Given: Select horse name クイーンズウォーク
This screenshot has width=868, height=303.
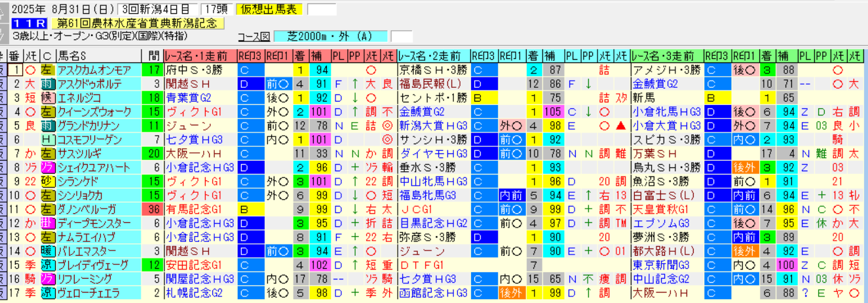Looking at the screenshot, I should pyautogui.click(x=100, y=111).
